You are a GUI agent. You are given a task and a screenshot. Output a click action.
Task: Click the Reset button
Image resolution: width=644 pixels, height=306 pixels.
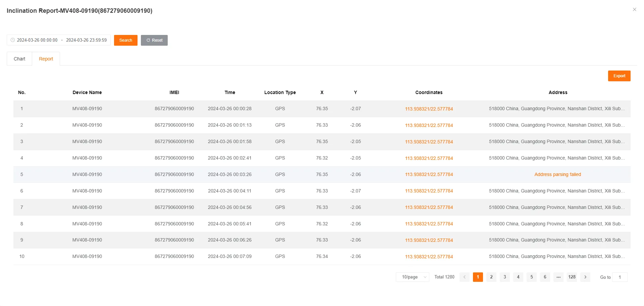tap(154, 40)
